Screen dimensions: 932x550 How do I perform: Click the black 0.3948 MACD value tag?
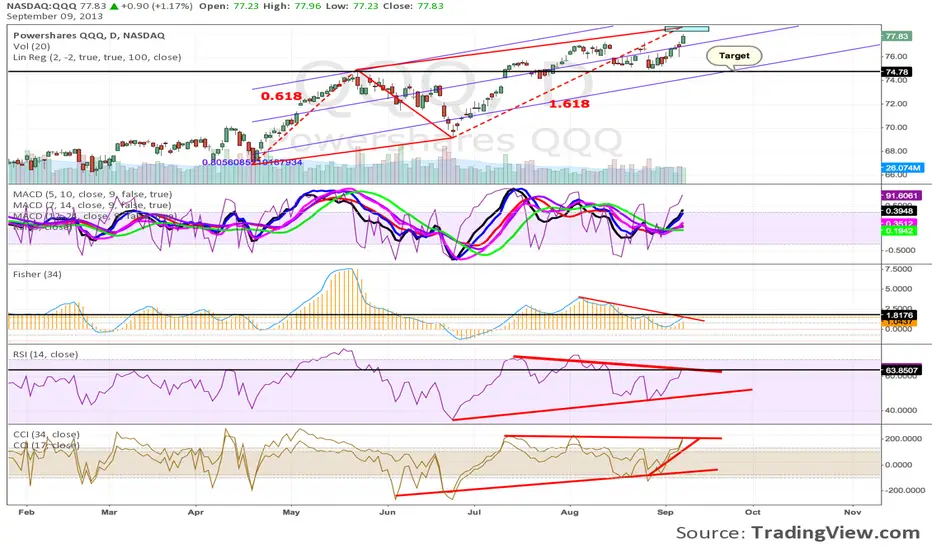(899, 211)
